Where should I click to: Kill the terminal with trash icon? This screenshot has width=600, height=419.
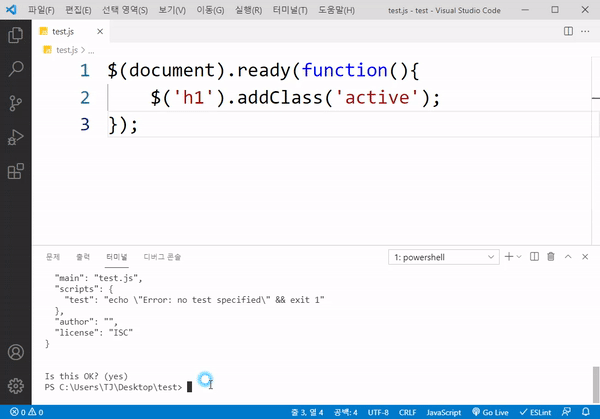point(551,256)
